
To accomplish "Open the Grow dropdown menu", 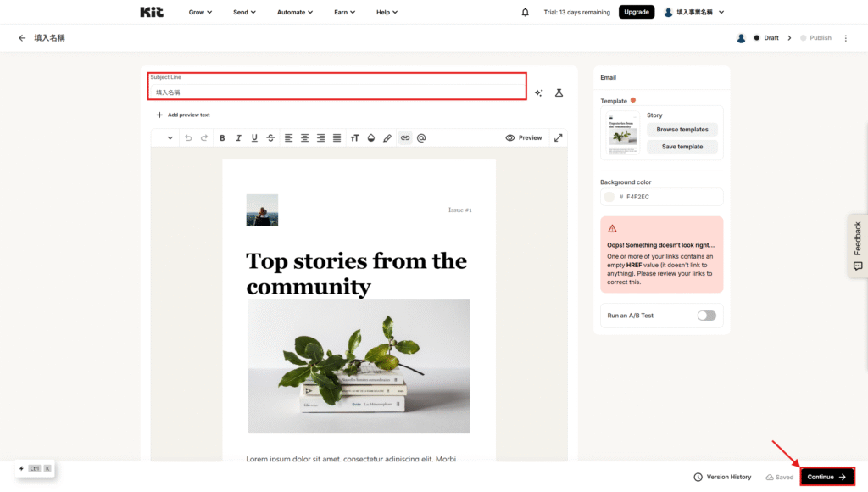I will pos(200,12).
